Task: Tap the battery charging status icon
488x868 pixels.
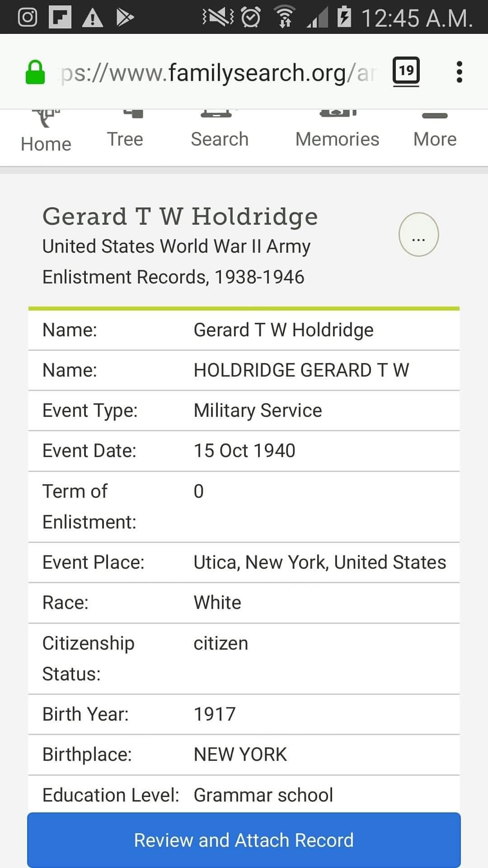Action: (344, 18)
